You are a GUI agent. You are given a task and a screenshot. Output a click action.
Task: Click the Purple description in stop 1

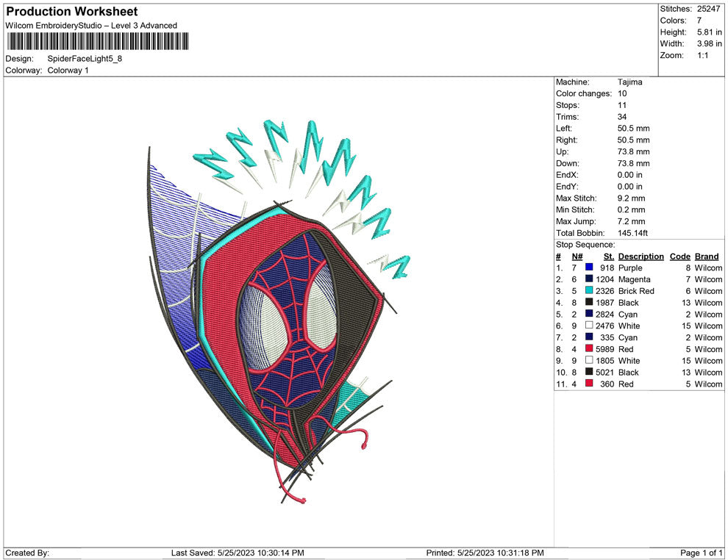630,268
